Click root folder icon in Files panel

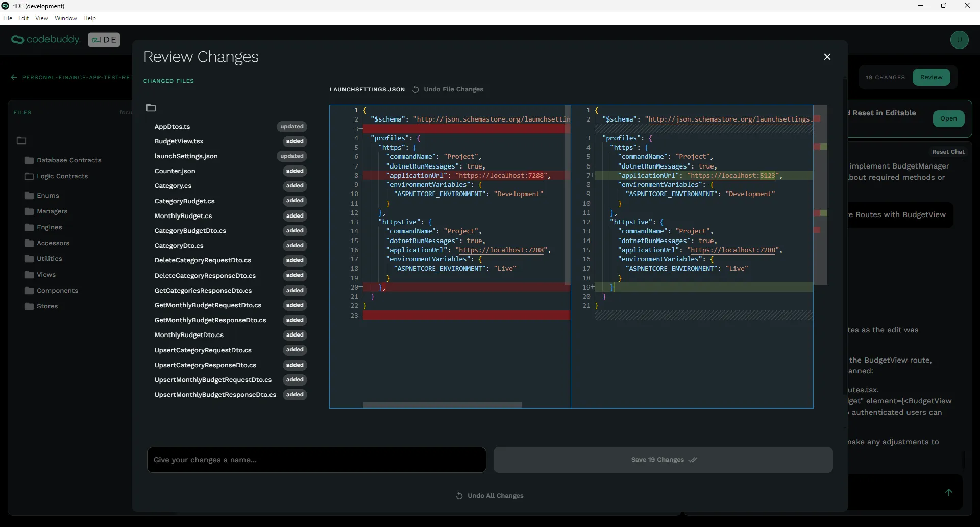point(21,140)
